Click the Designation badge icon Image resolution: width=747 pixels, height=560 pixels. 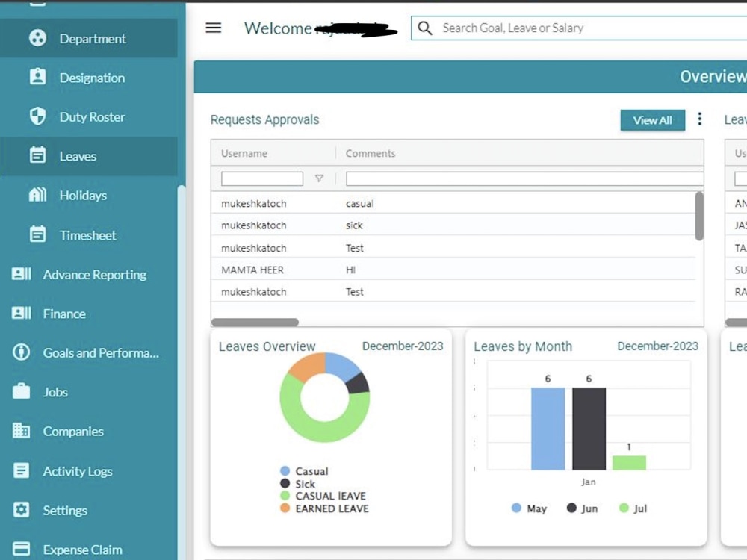tap(37, 77)
